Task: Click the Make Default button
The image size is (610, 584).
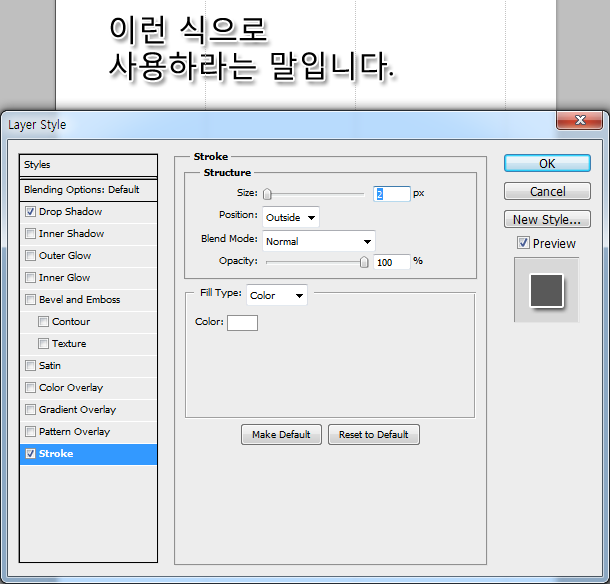Action: click(x=281, y=434)
